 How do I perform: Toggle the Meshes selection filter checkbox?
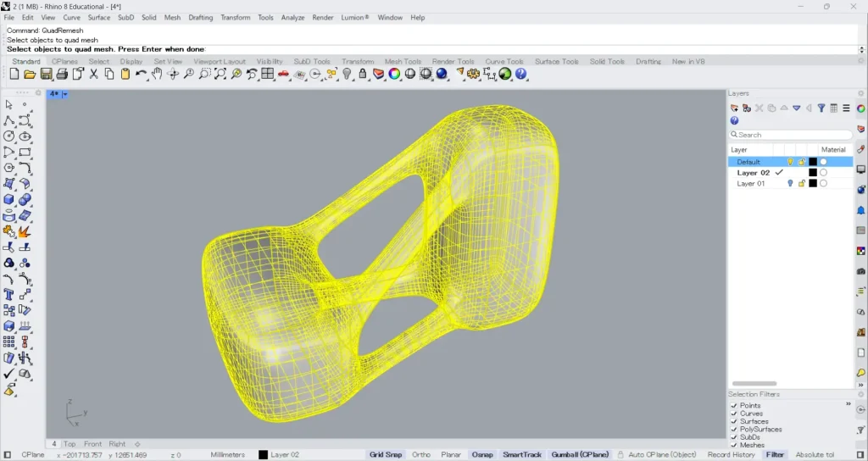coord(734,445)
